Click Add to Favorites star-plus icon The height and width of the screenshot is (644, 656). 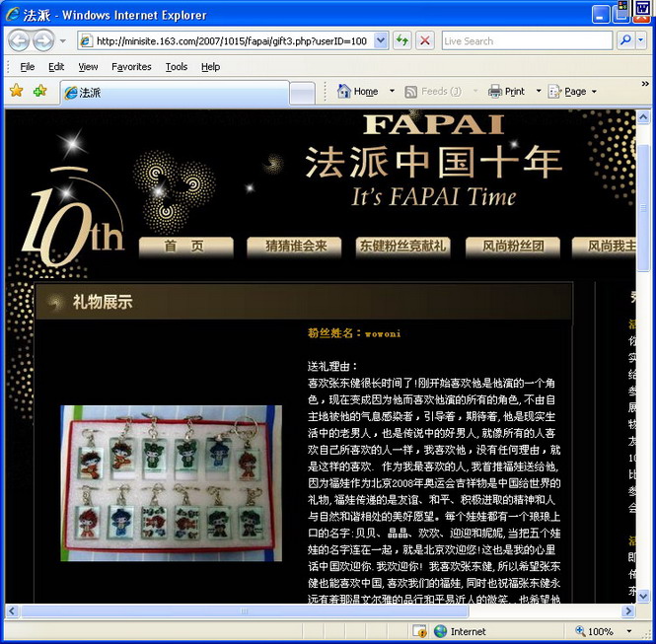(x=40, y=91)
